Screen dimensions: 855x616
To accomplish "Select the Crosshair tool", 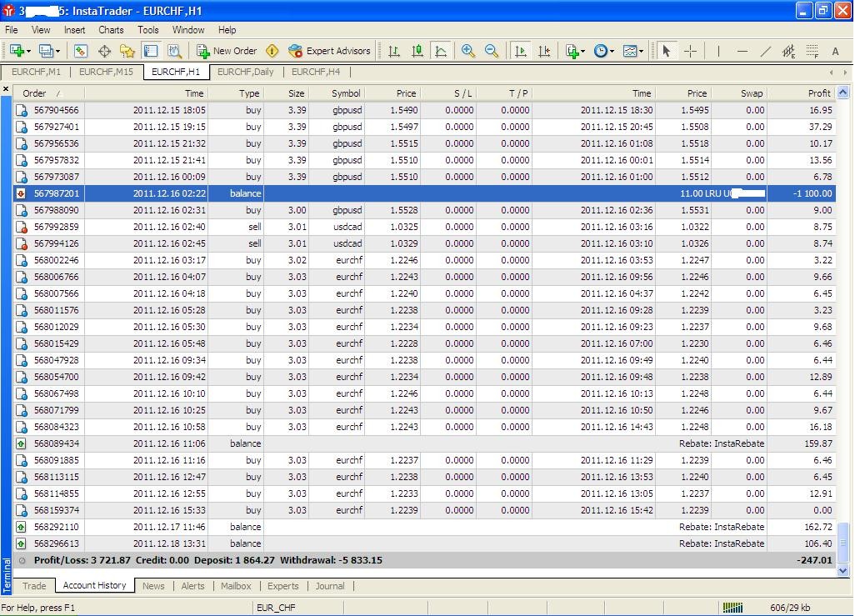I will pyautogui.click(x=690, y=51).
